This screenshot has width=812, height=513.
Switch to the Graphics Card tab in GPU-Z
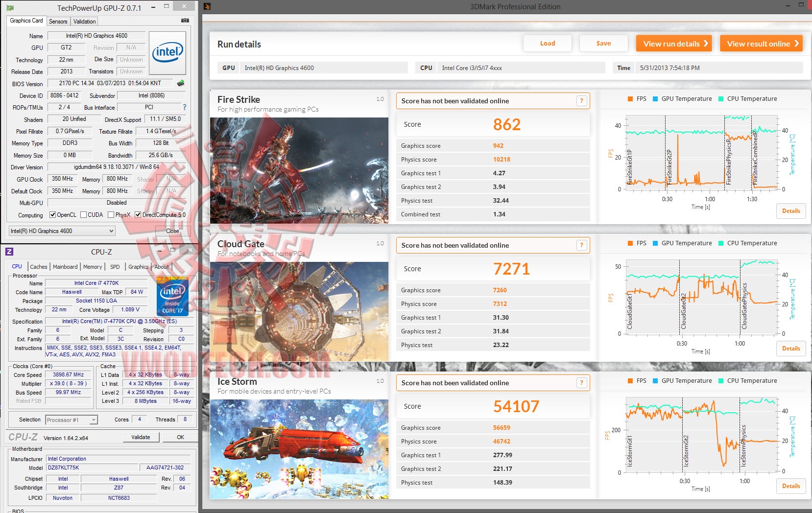(x=26, y=21)
